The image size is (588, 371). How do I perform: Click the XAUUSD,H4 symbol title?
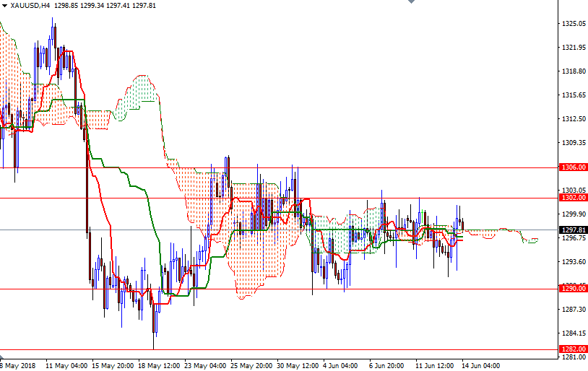[x=30, y=6]
